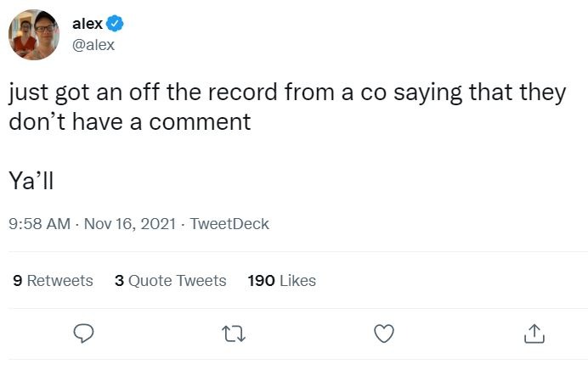This screenshot has width=588, height=370.
Task: View the 9 Retweets list
Action: tap(53, 281)
